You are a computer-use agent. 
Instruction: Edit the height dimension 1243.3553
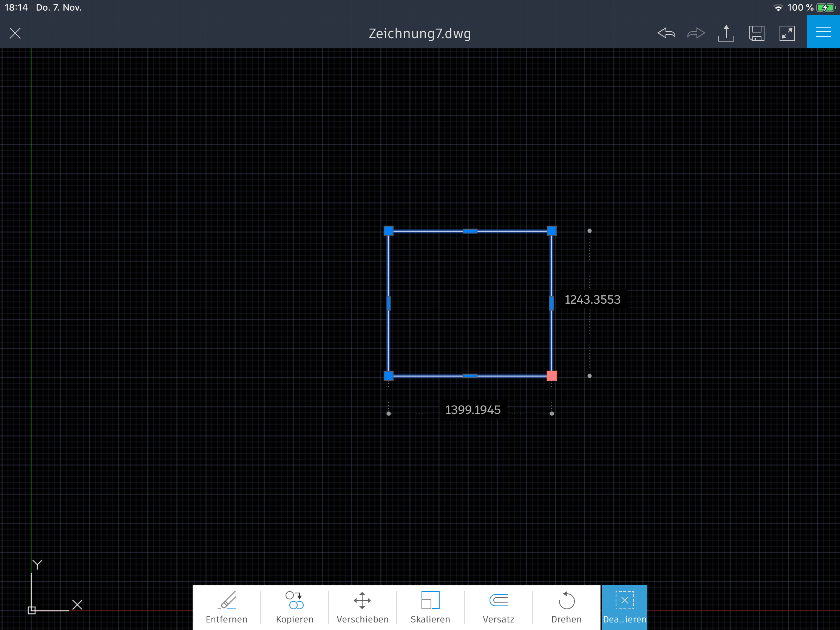[592, 300]
